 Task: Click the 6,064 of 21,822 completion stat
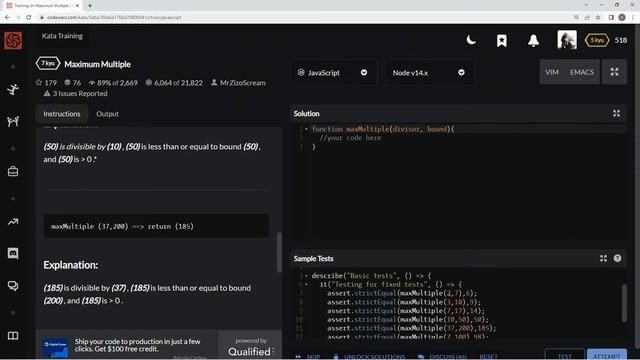pos(174,82)
